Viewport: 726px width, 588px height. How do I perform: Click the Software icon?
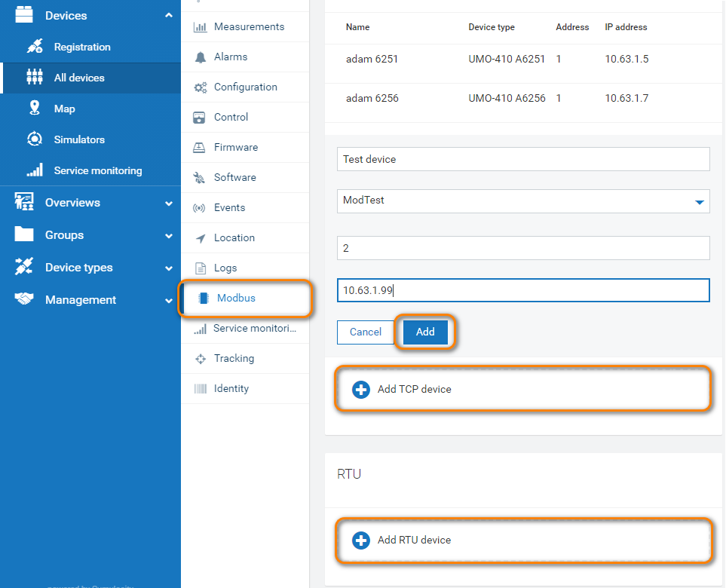[199, 178]
